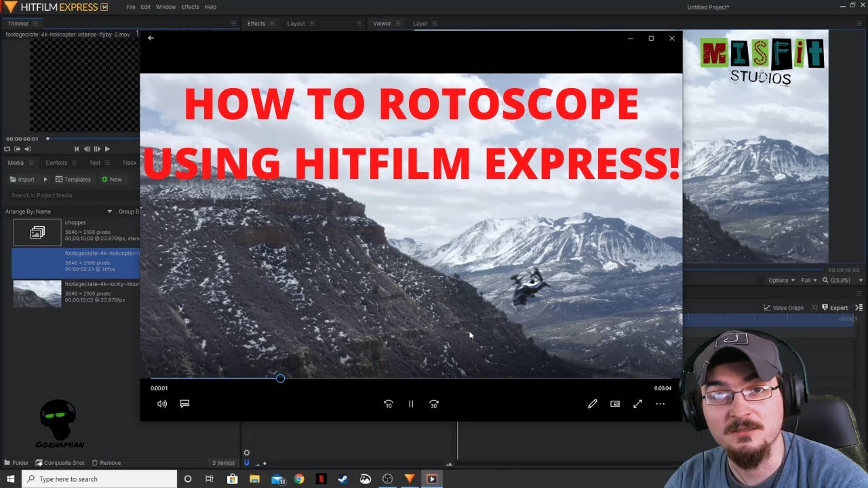
Task: Open the Templates button
Action: tap(73, 180)
